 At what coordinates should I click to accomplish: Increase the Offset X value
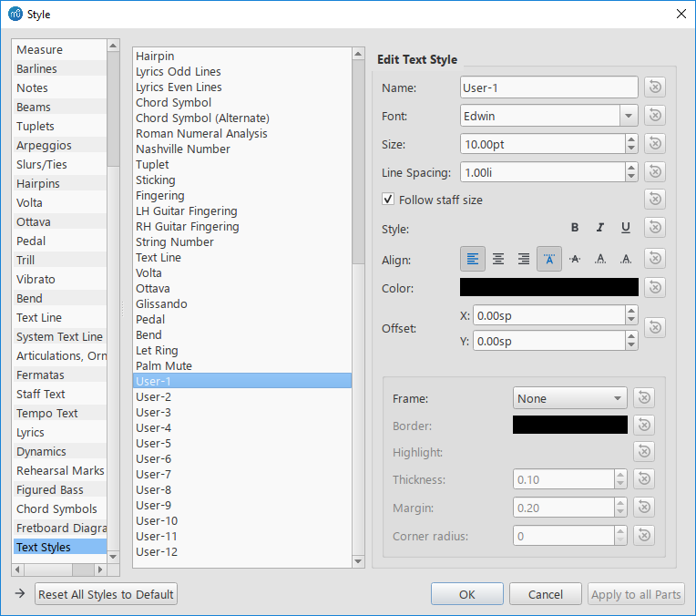(631, 311)
